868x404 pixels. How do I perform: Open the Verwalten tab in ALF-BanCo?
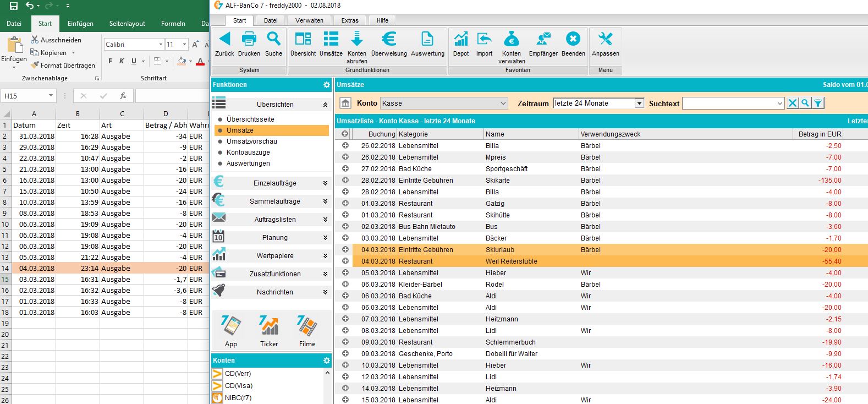[309, 20]
